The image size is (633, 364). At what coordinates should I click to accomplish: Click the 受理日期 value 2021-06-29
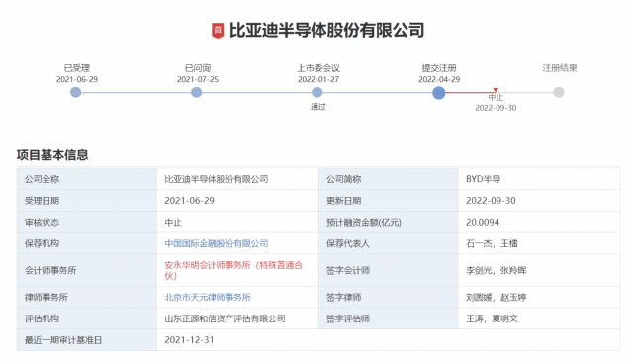[x=189, y=201]
